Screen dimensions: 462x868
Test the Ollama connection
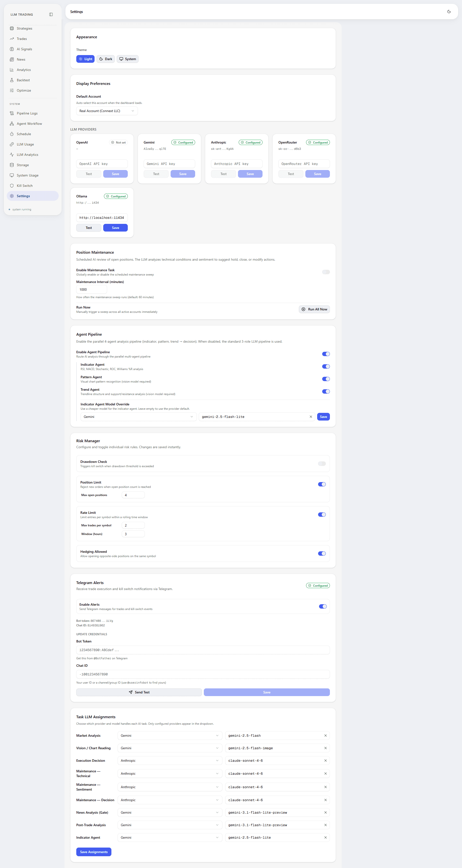[89, 228]
